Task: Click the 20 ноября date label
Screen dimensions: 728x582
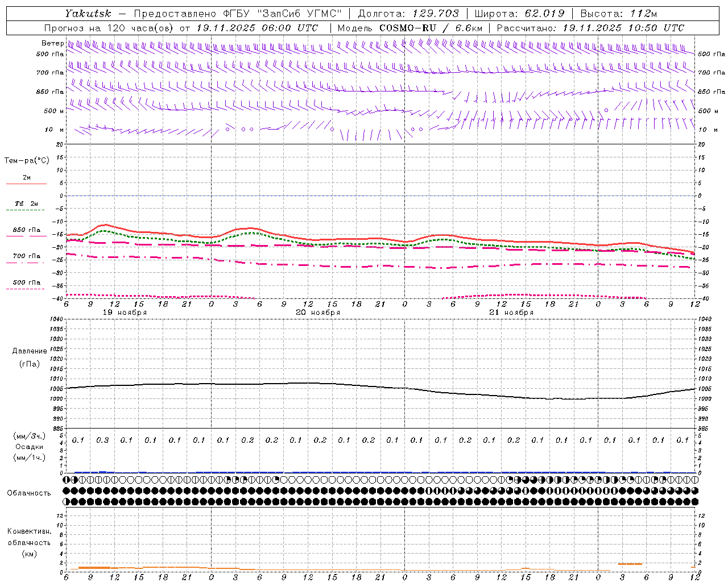Action: click(x=318, y=313)
